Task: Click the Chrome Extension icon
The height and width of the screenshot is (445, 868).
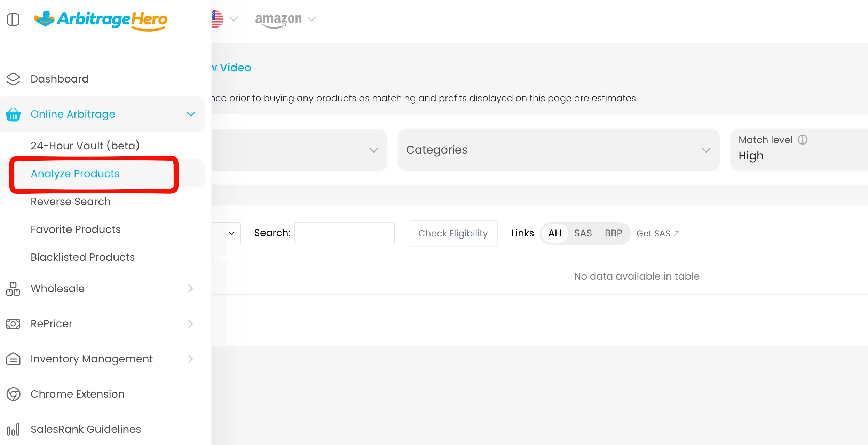Action: point(13,394)
